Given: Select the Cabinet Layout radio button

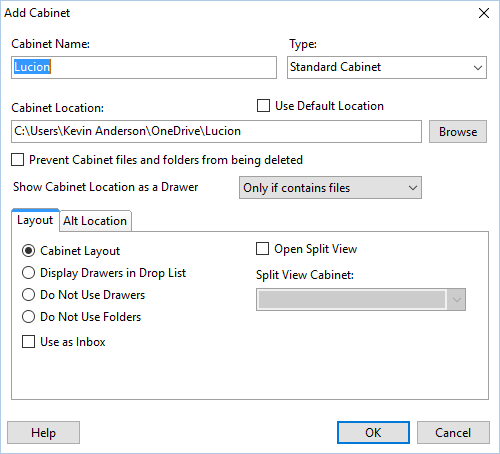Looking at the screenshot, I should pos(28,251).
